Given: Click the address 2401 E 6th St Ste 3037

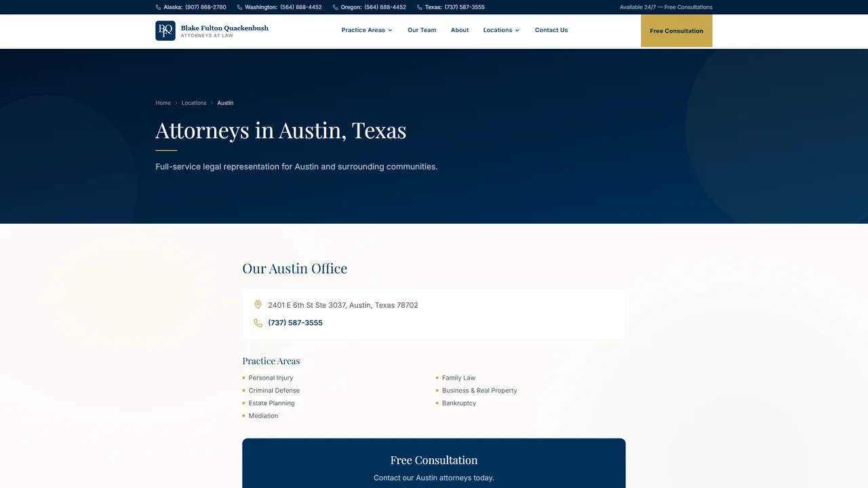Looking at the screenshot, I should click(x=343, y=305).
